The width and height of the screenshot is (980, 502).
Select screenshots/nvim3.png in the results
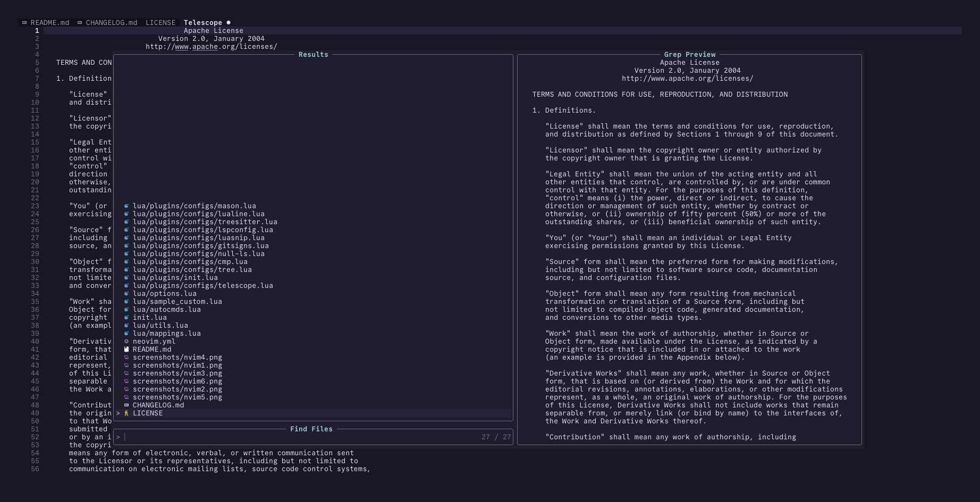point(177,373)
